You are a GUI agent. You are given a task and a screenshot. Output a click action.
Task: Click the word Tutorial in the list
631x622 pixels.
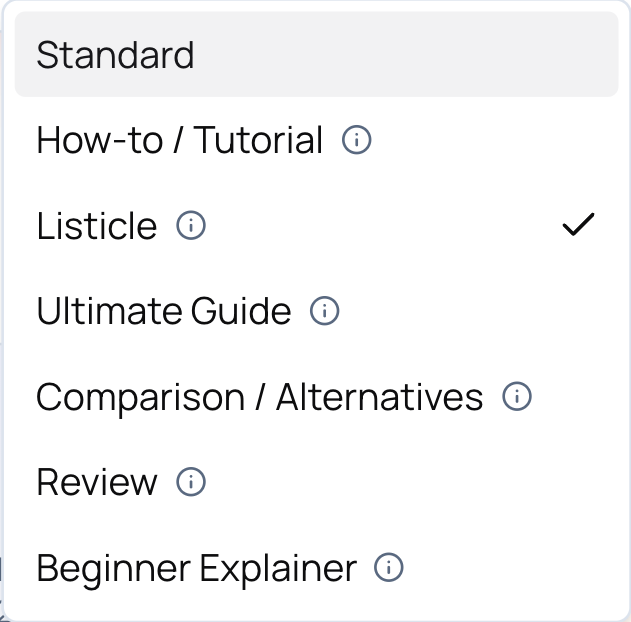click(259, 141)
